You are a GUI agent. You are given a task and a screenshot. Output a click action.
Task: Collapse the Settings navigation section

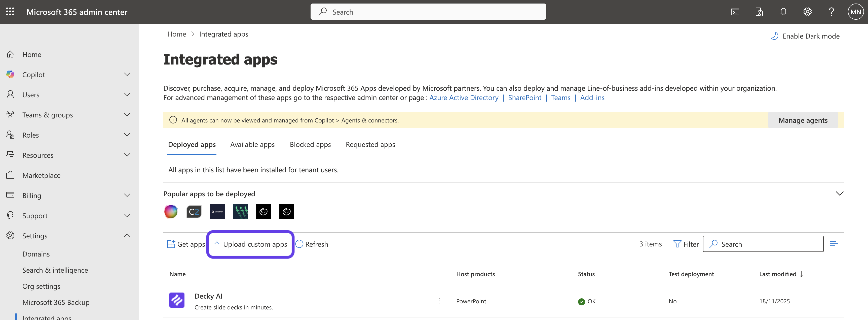127,235
